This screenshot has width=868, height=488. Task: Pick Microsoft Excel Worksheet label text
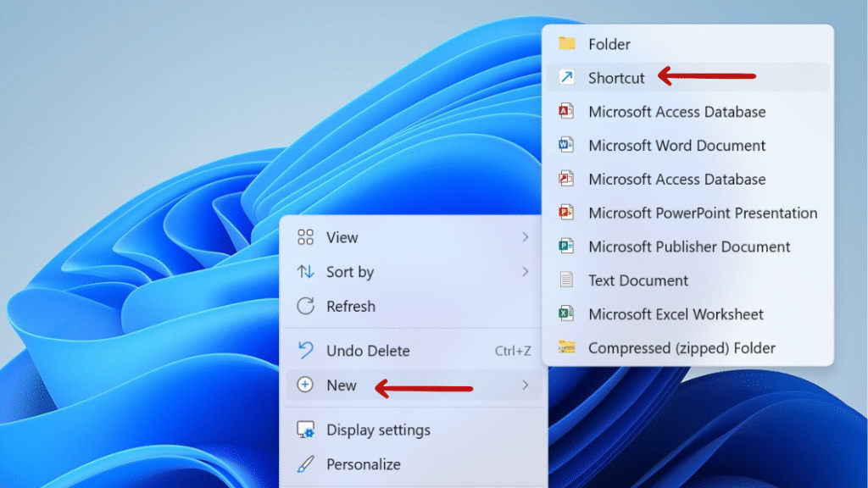pos(676,314)
